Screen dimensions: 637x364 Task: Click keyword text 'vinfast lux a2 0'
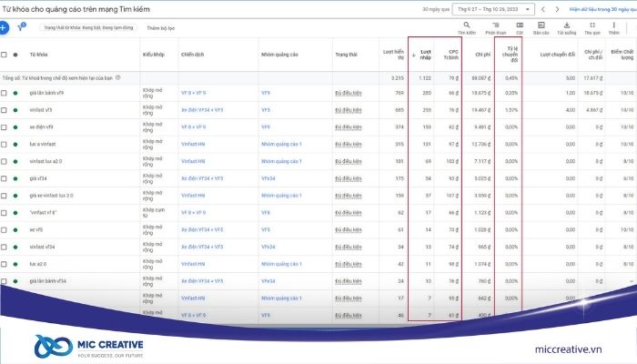(x=45, y=161)
